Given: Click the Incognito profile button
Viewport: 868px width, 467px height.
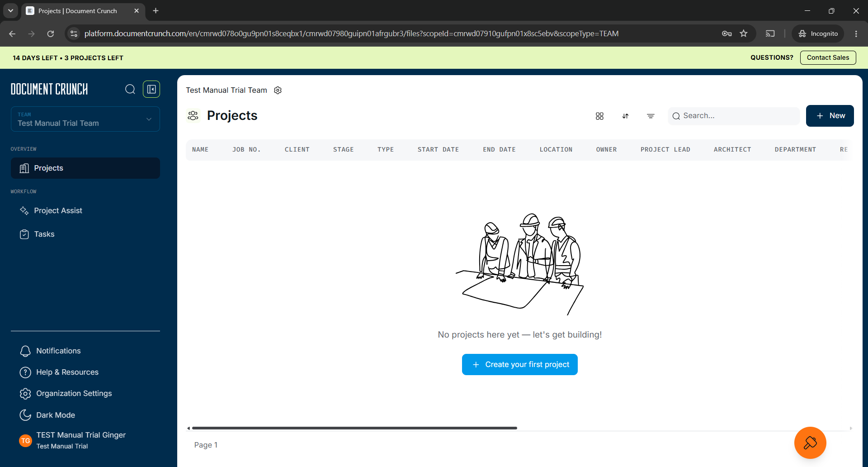Looking at the screenshot, I should click(x=818, y=33).
